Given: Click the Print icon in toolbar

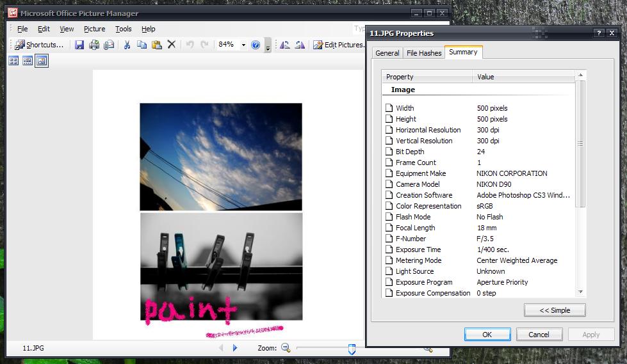Looking at the screenshot, I should click(94, 45).
